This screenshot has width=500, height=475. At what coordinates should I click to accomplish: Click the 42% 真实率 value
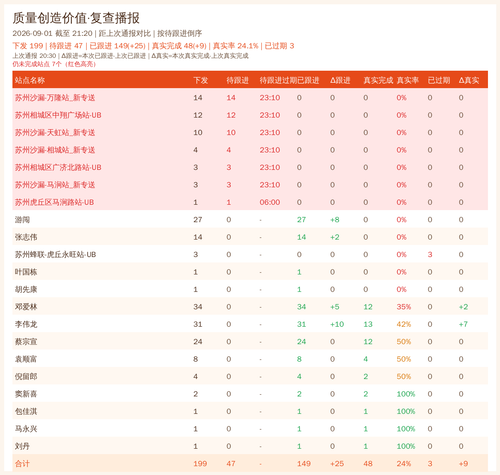pyautogui.click(x=404, y=324)
